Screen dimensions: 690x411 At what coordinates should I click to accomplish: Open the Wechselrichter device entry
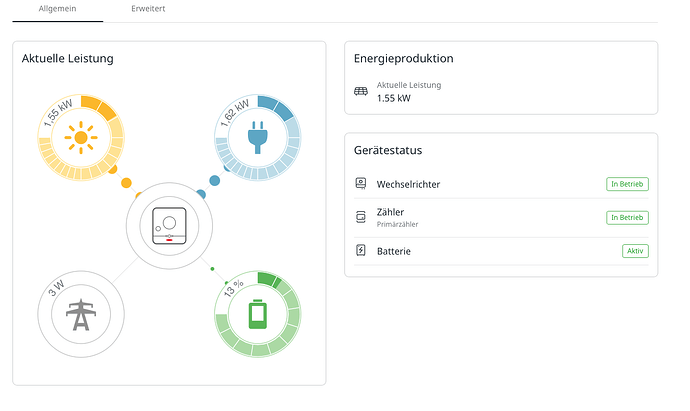pos(408,184)
